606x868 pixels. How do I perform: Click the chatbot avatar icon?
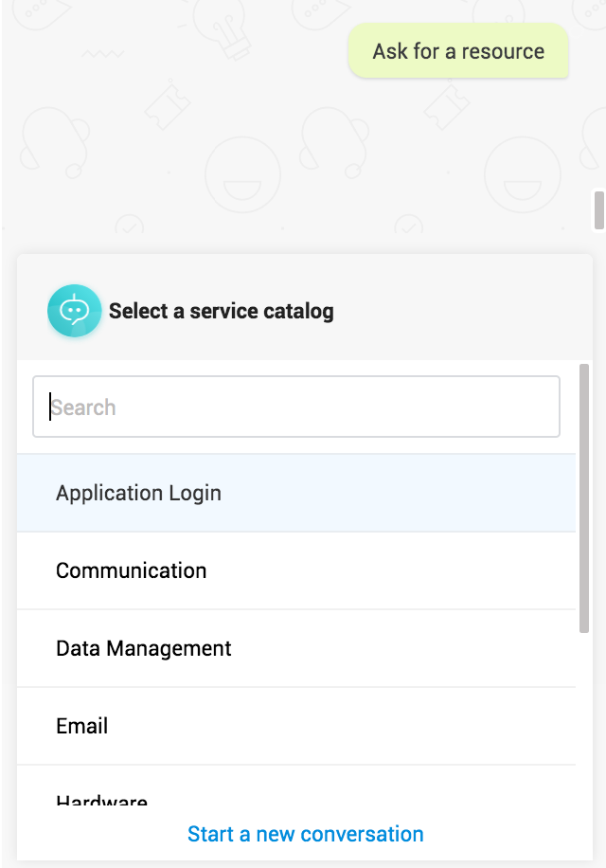[x=74, y=311]
